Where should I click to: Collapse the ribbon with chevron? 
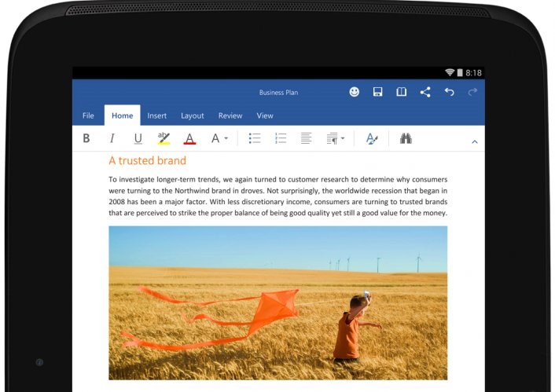[x=475, y=141]
